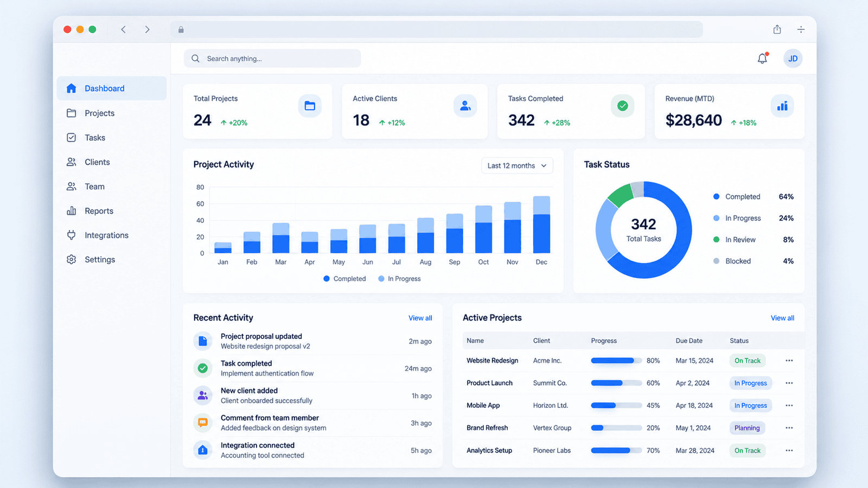
Task: Click the Project proposal updated document icon
Action: [x=203, y=341]
